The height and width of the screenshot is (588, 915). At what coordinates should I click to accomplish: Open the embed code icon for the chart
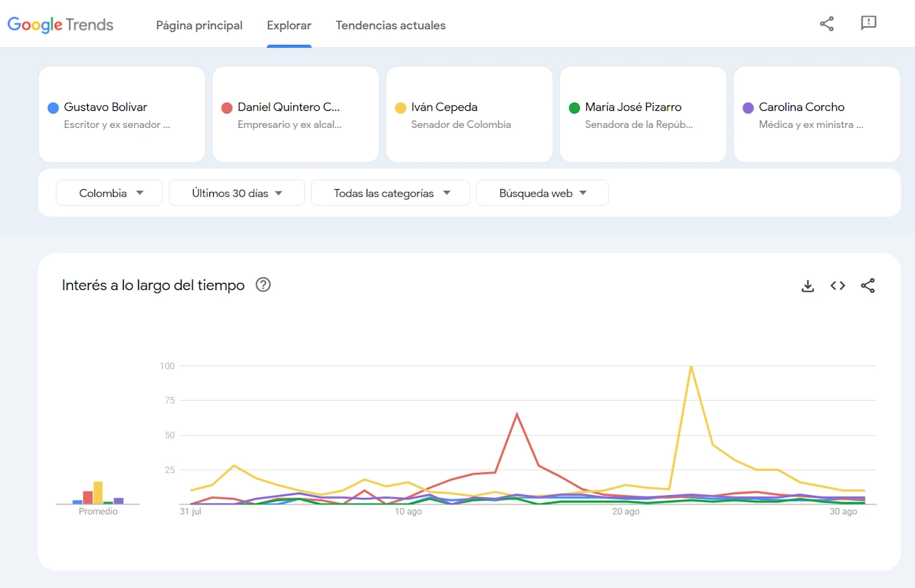coord(838,286)
